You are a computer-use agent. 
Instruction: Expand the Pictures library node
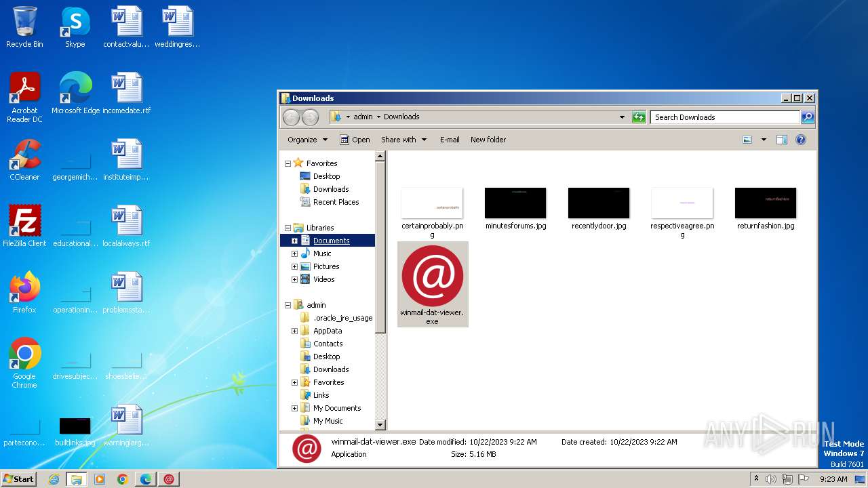[294, 266]
